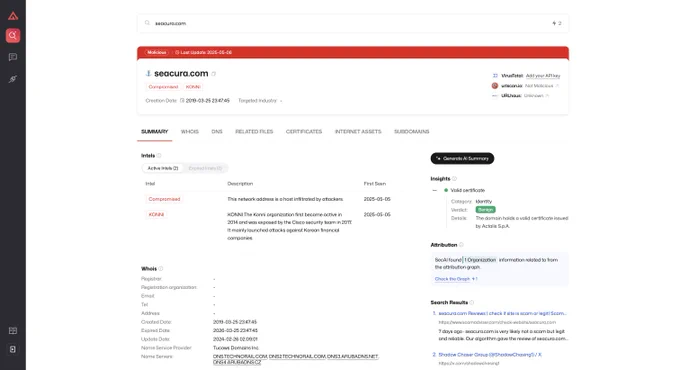The width and height of the screenshot is (680, 370).
Task: Click the VirusTotal logo icon
Action: click(495, 75)
